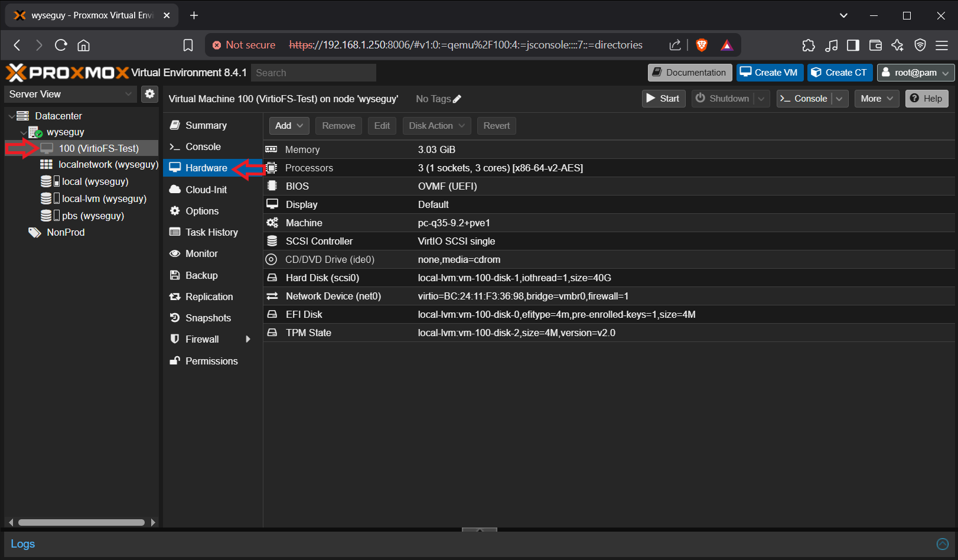This screenshot has height=560, width=958.
Task: Click the Leo AI sparkle icon
Action: [898, 45]
